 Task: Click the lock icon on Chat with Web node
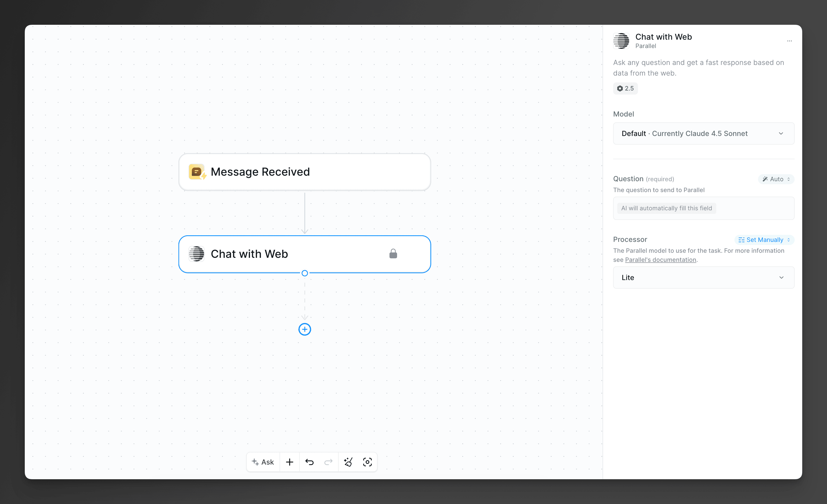393,254
